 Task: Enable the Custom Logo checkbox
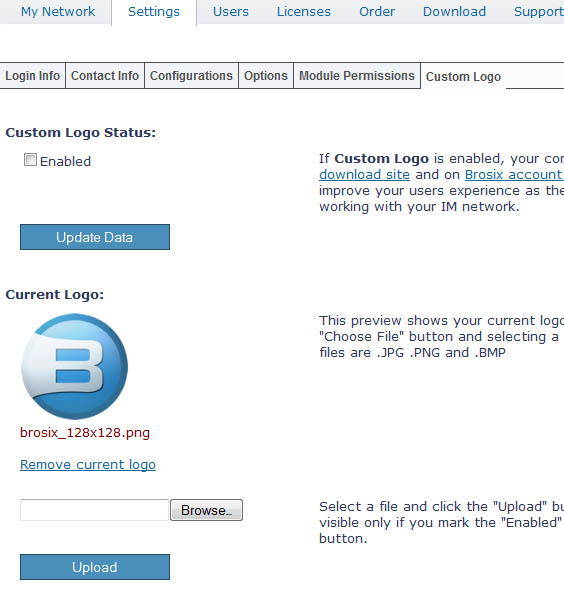30,160
